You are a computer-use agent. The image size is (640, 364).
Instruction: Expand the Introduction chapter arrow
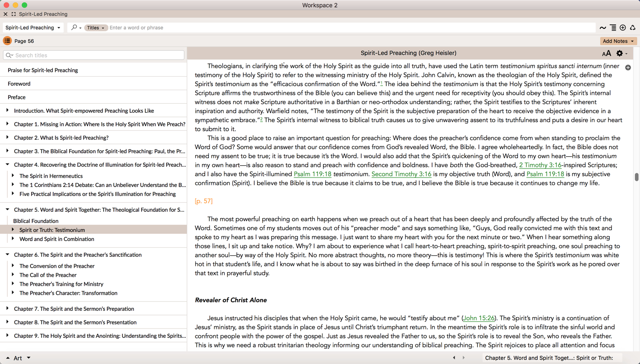7,110
